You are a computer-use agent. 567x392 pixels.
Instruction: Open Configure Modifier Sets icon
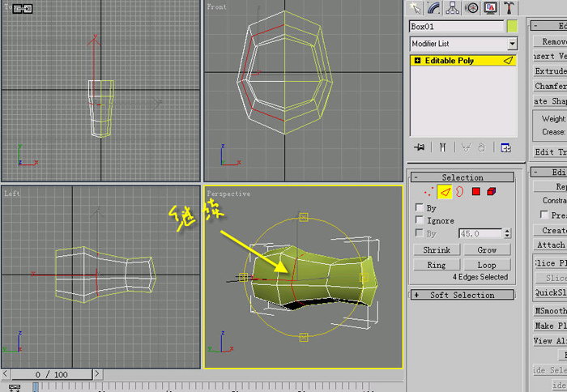pos(505,147)
